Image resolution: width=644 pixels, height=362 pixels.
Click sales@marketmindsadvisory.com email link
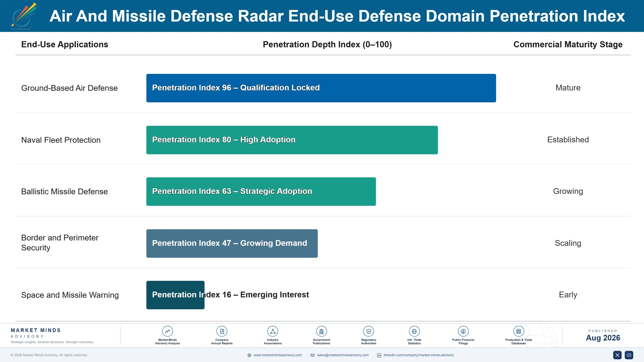pyautogui.click(x=343, y=355)
